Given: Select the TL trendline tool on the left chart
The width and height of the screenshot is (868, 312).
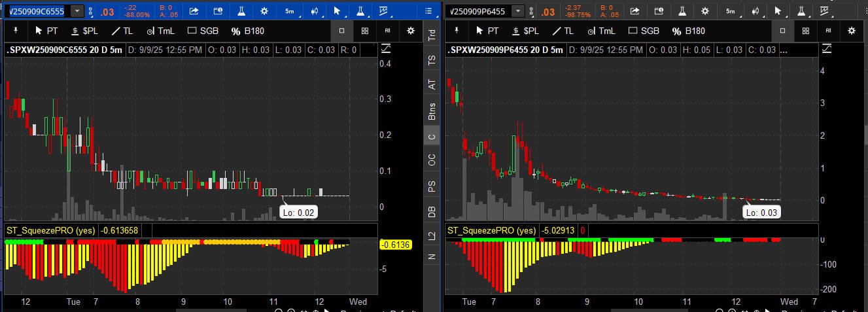Looking at the screenshot, I should 122,31.
